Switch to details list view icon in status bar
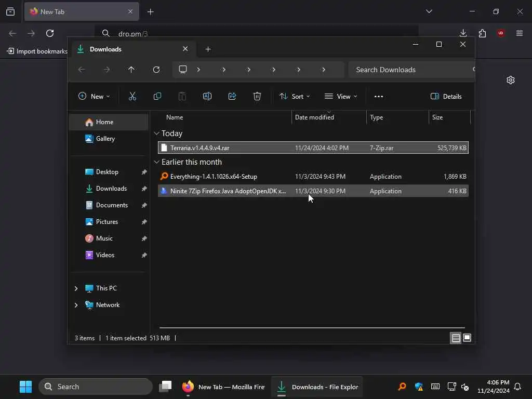The width and height of the screenshot is (532, 399). click(456, 338)
